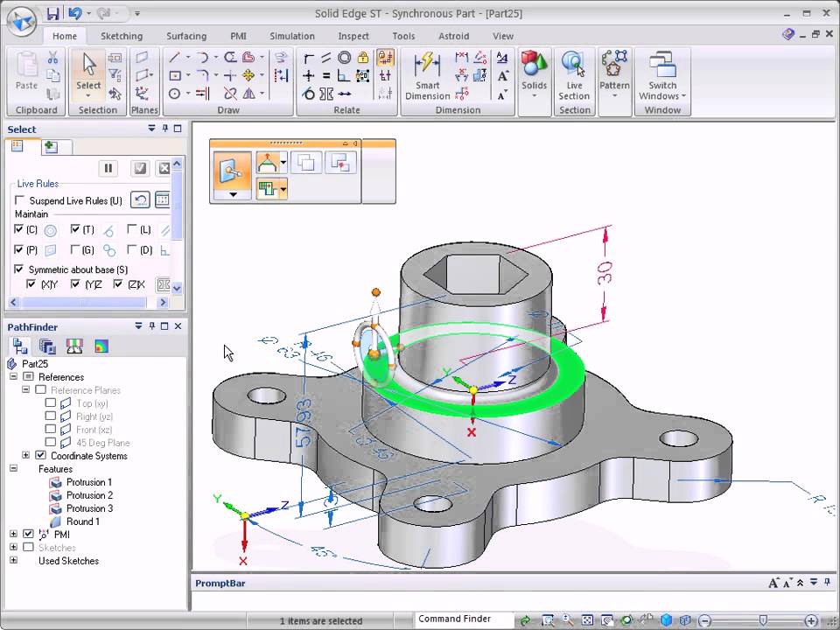The image size is (840, 630).
Task: Hide PMI with its checkbox
Action: click(x=28, y=534)
